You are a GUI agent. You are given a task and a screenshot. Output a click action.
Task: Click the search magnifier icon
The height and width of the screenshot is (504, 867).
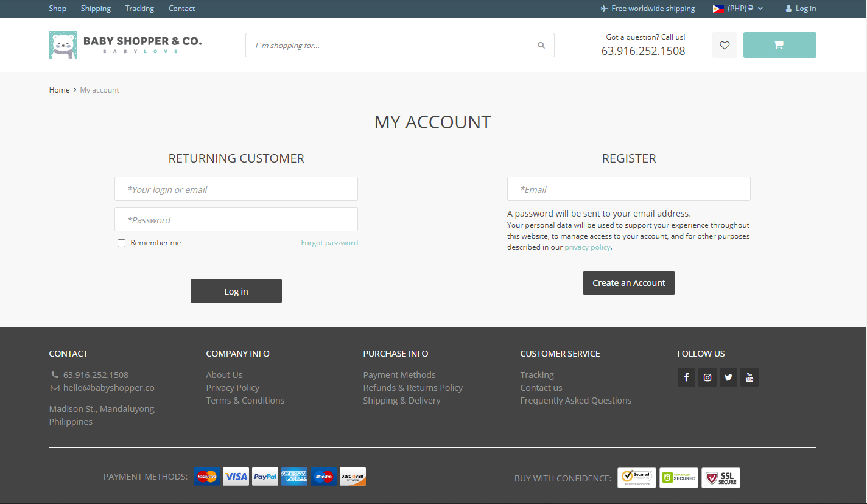pos(541,45)
